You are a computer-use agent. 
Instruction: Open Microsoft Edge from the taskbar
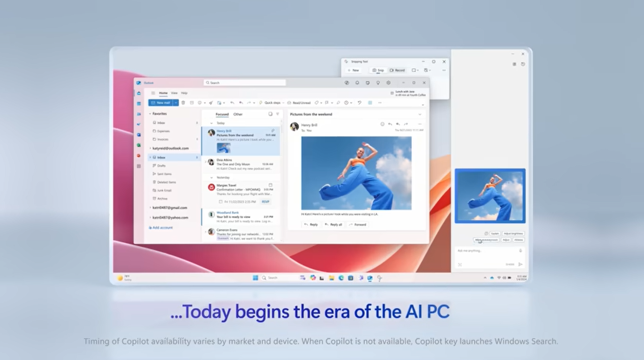(341, 278)
